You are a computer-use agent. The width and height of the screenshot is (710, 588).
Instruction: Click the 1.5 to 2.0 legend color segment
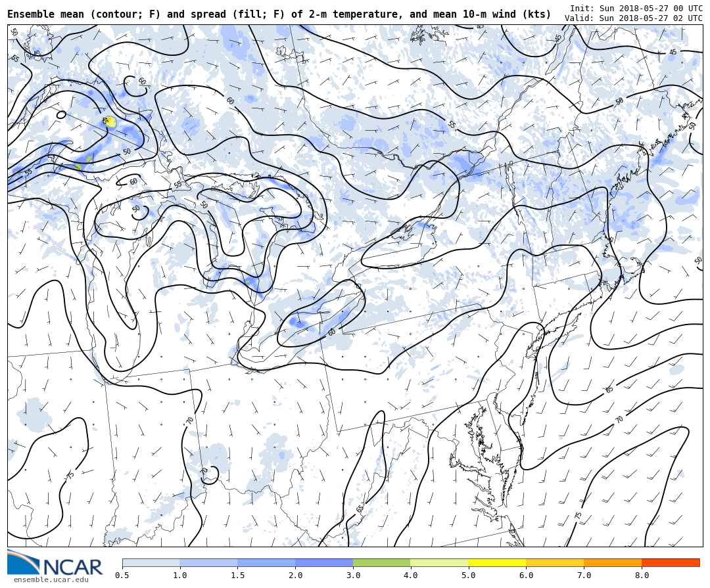(x=267, y=562)
